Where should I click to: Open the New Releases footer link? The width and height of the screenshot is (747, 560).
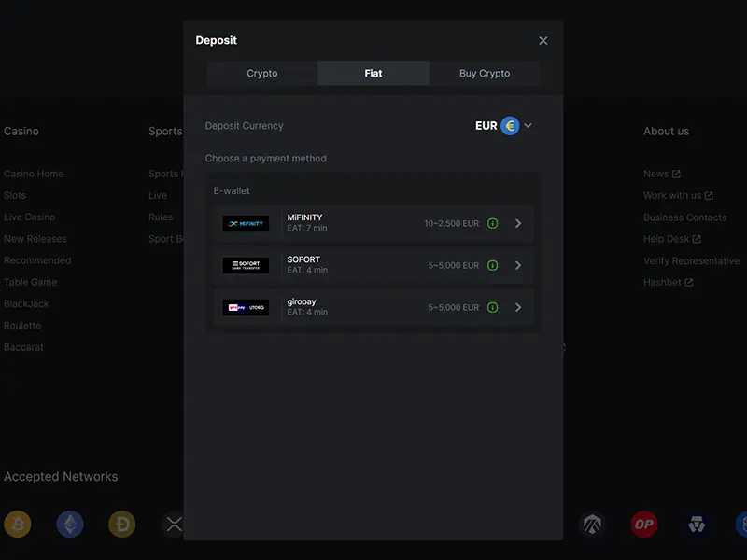35,239
